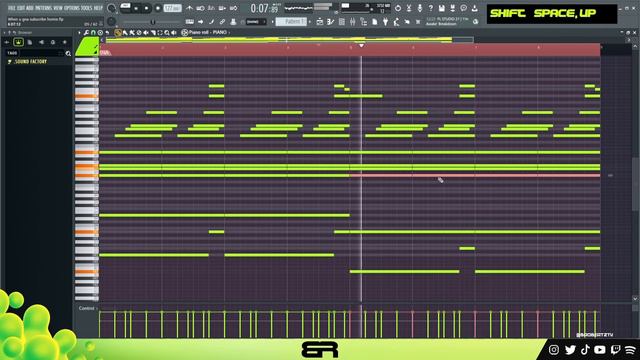This screenshot has width=640, height=360.
Task: Select the Delete tool in piano roll toolbar
Action: (x=139, y=33)
